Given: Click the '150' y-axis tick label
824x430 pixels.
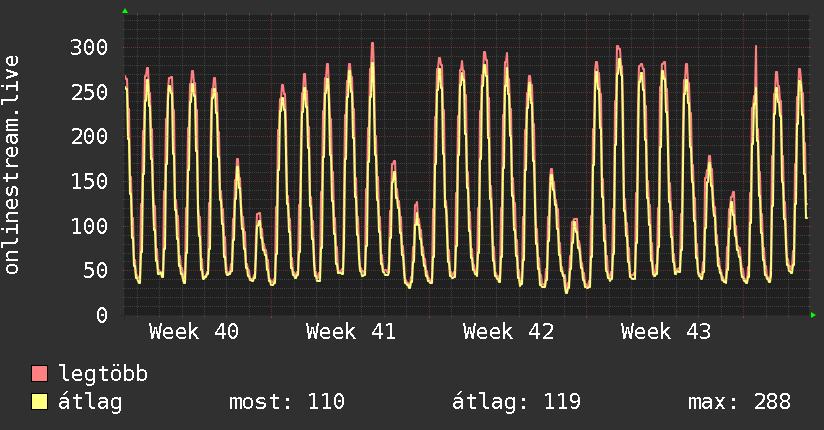Looking at the screenshot, I should [x=89, y=181].
